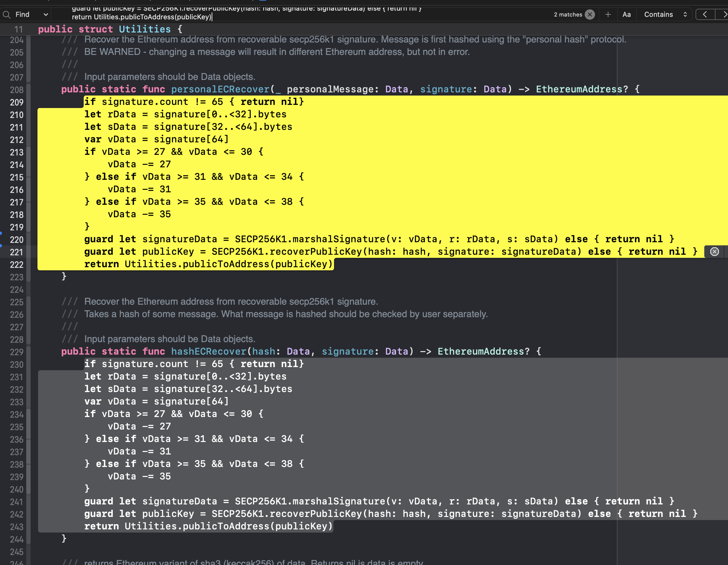The height and width of the screenshot is (565, 728).
Task: Click the BE WARNED comment on line 205
Action: [277, 52]
